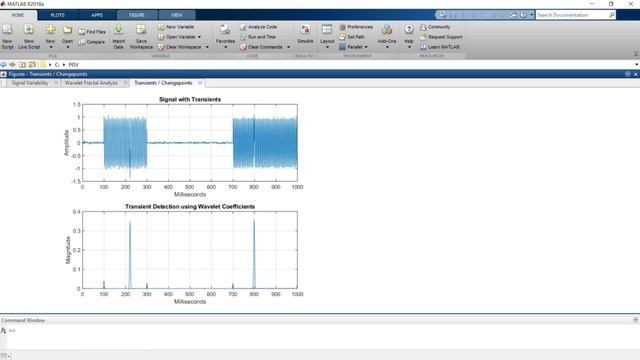Image resolution: width=640 pixels, height=360 pixels.
Task: Collapse the toolstrip ribbon
Action: click(636, 54)
